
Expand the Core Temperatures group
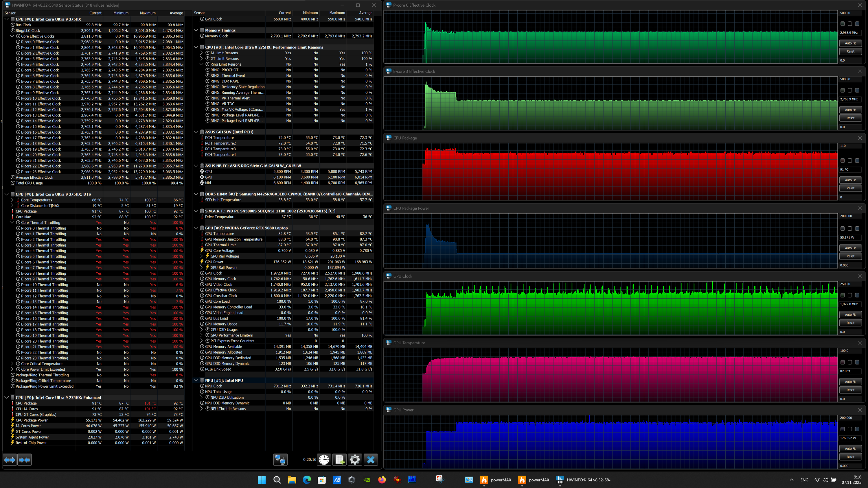(x=12, y=200)
